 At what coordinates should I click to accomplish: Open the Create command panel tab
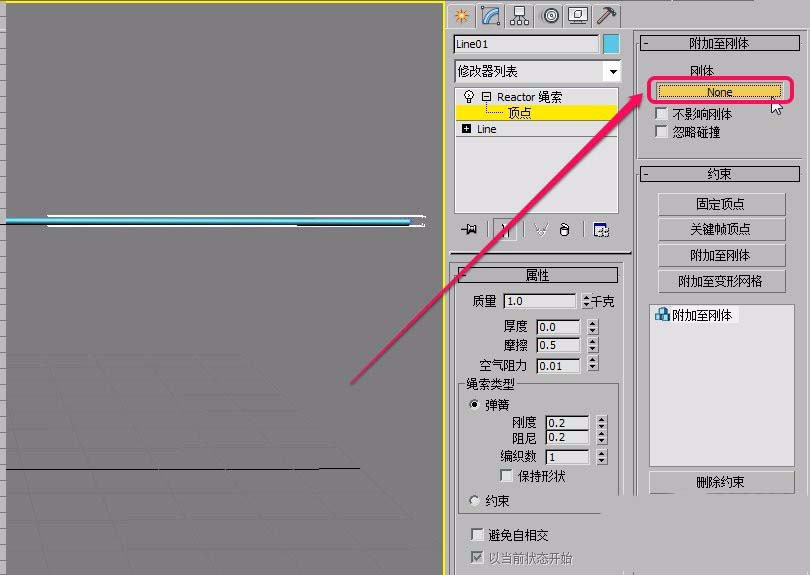461,16
